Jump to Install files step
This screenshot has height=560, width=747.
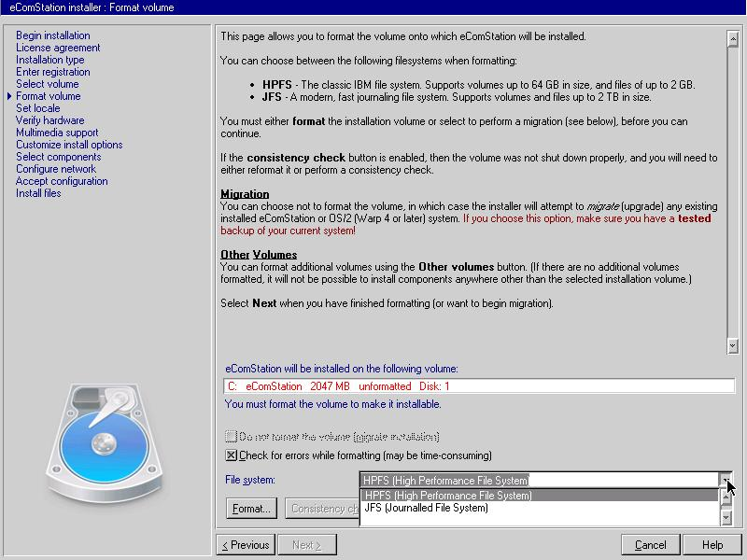coord(38,193)
